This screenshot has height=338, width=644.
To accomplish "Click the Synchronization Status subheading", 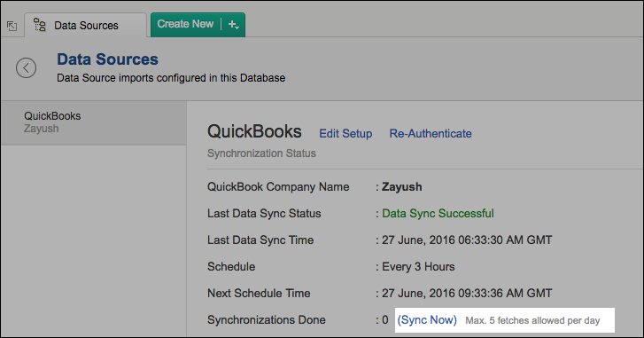I will coord(261,153).
